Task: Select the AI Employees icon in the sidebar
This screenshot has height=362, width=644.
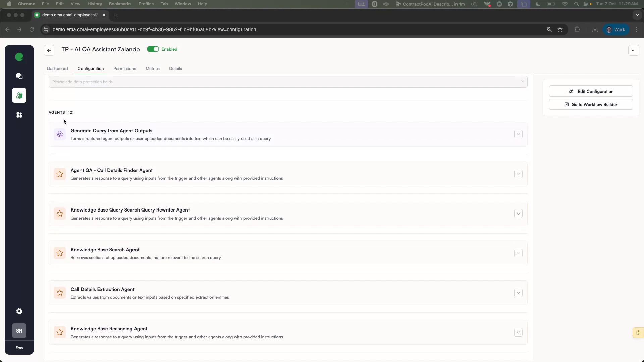Action: 19,95
